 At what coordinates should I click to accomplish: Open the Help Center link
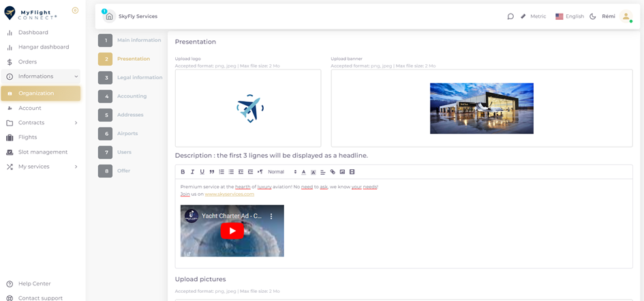point(34,284)
